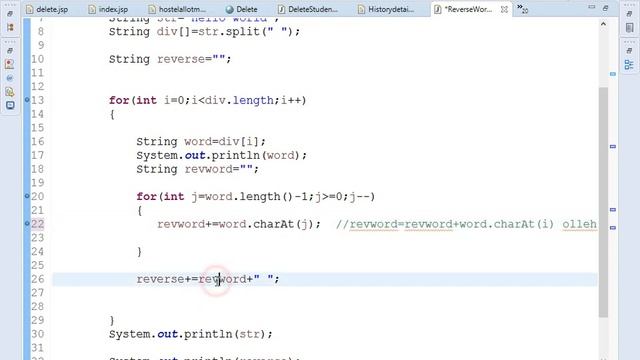
Task: Open the Problems/Markers view icon in left trim
Action: click(10, 64)
